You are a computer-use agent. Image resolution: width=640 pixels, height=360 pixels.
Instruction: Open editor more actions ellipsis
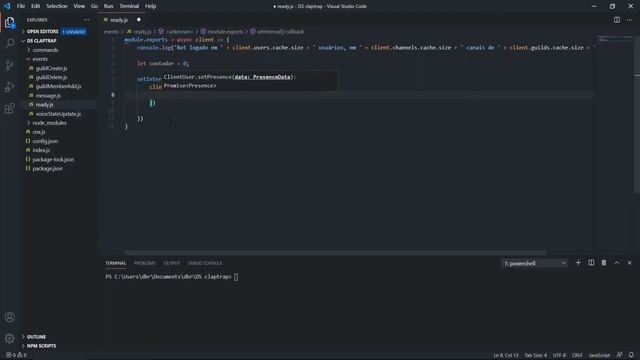629,20
